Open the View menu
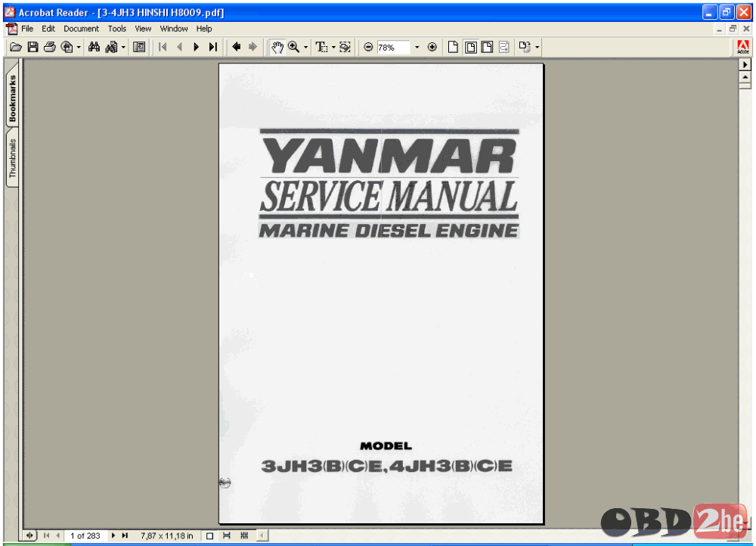 tap(143, 29)
